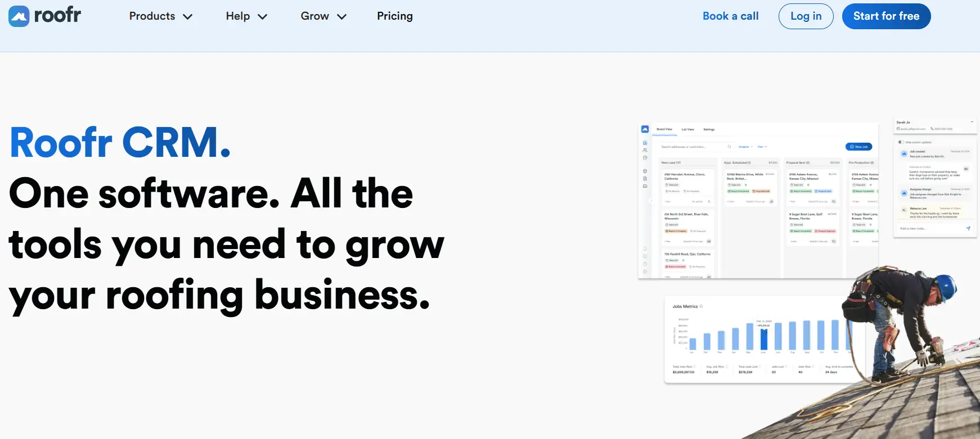The height and width of the screenshot is (439, 980).
Task: Expand the Grow dropdown chevron
Action: [341, 17]
